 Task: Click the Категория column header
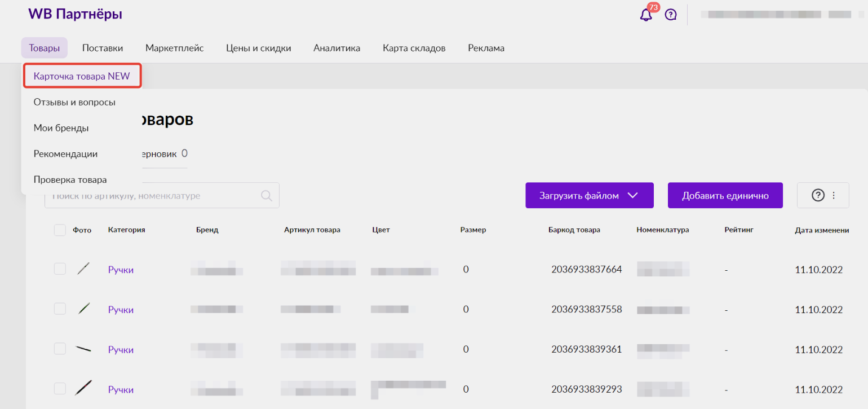127,230
